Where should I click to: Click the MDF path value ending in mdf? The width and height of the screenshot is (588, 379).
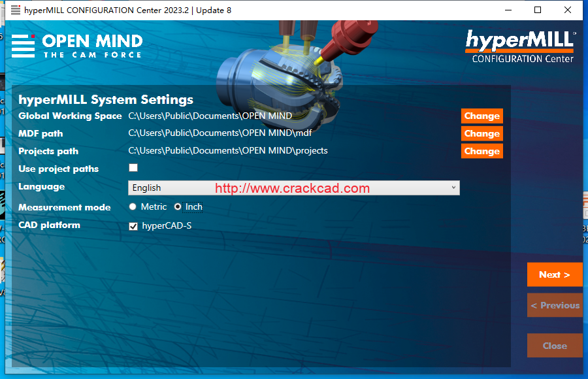click(x=220, y=133)
